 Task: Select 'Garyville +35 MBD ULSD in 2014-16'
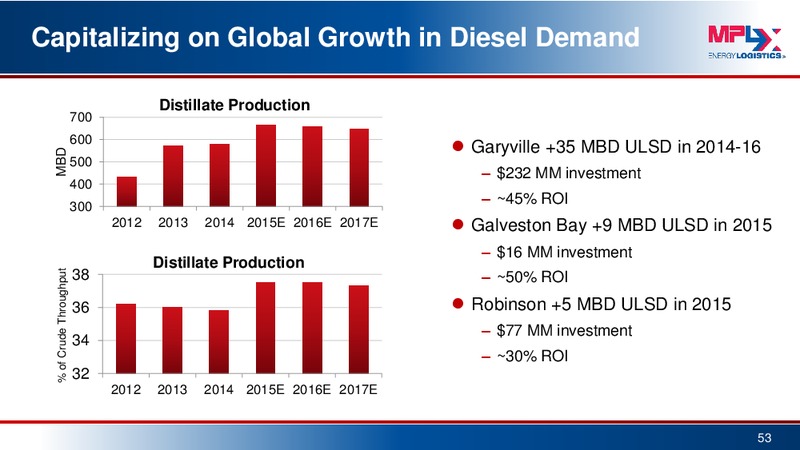click(615, 147)
